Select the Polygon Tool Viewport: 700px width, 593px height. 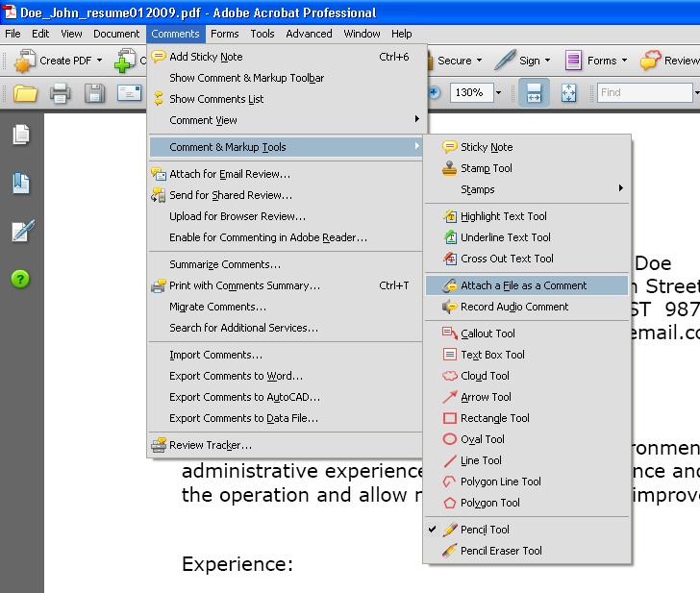527,503
